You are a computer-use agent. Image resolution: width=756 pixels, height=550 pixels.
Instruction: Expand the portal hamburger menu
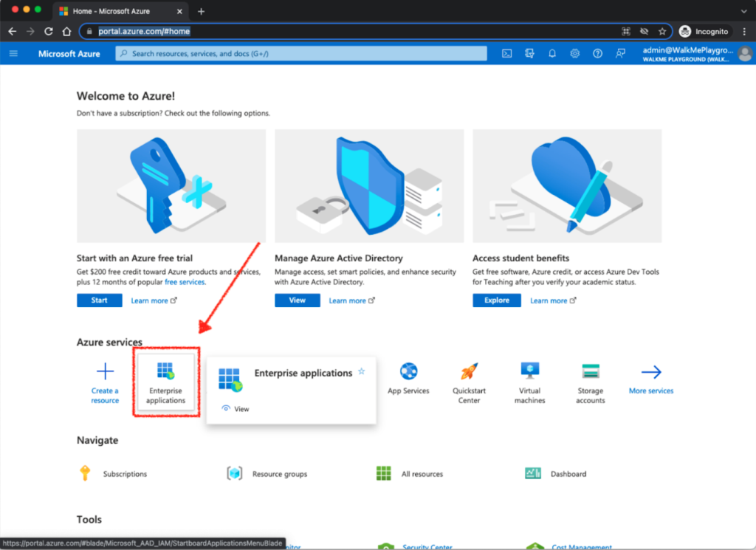(13, 54)
